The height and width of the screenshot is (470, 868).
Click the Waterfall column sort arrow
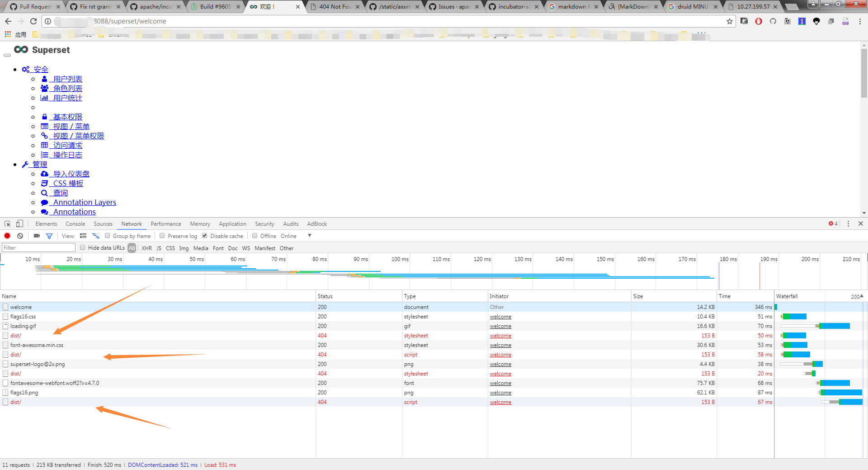click(x=862, y=296)
